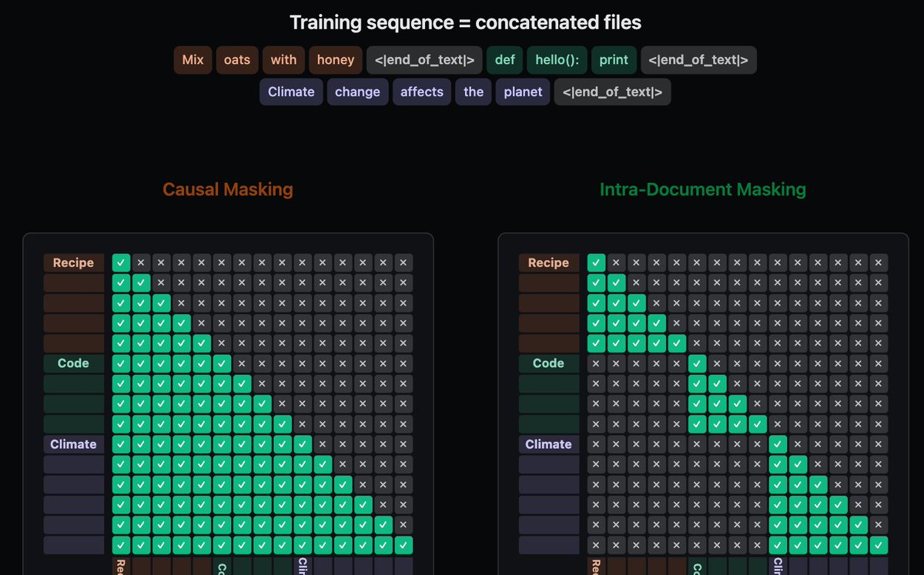Select the 'honey' token chip
The image size is (924, 575).
point(336,60)
